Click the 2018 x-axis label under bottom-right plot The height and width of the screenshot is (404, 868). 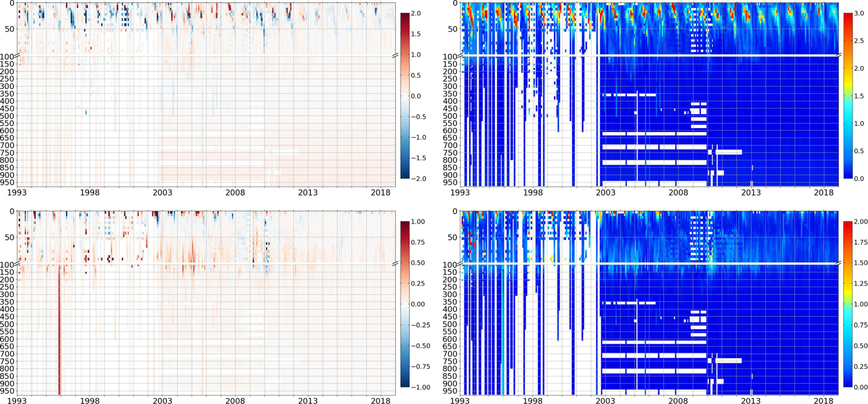(x=824, y=401)
